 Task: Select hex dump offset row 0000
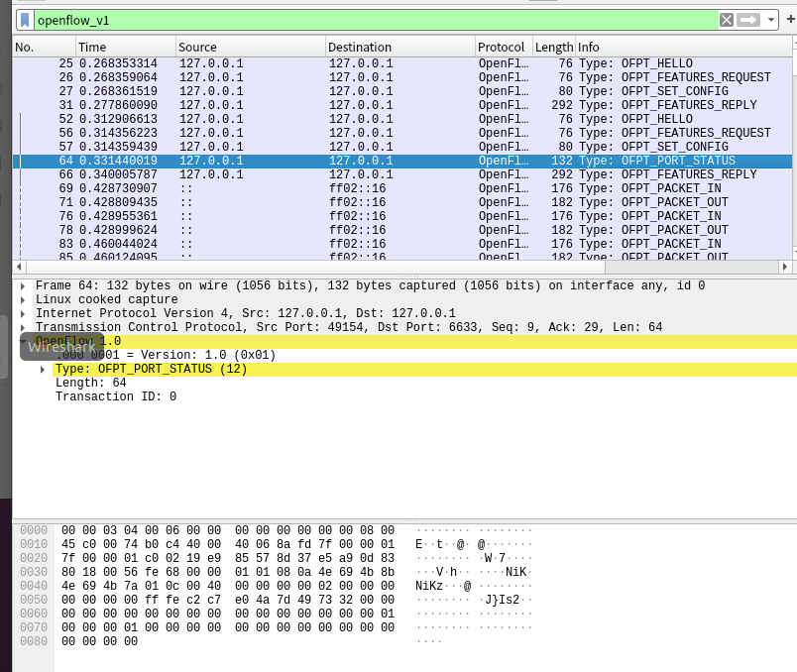pos(34,530)
